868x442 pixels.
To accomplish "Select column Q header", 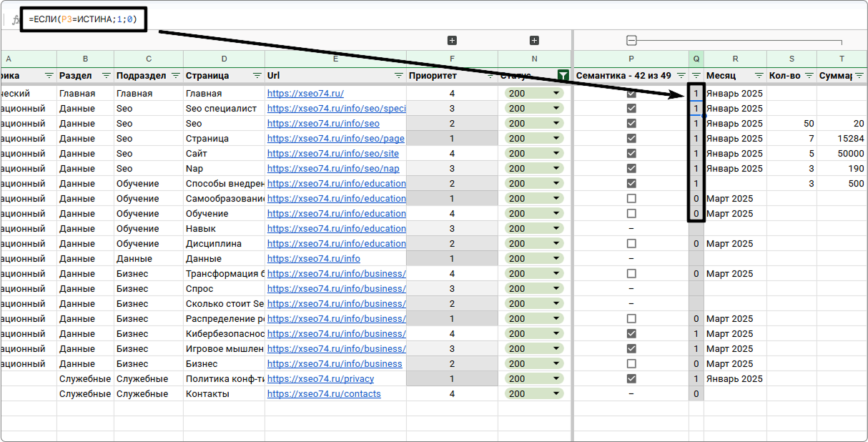I will [696, 59].
